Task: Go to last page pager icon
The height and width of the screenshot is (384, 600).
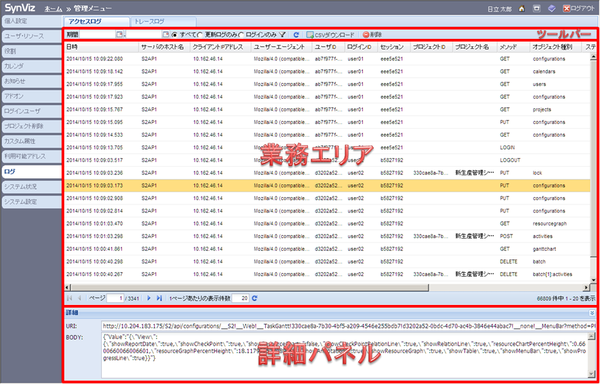Action: tap(159, 298)
